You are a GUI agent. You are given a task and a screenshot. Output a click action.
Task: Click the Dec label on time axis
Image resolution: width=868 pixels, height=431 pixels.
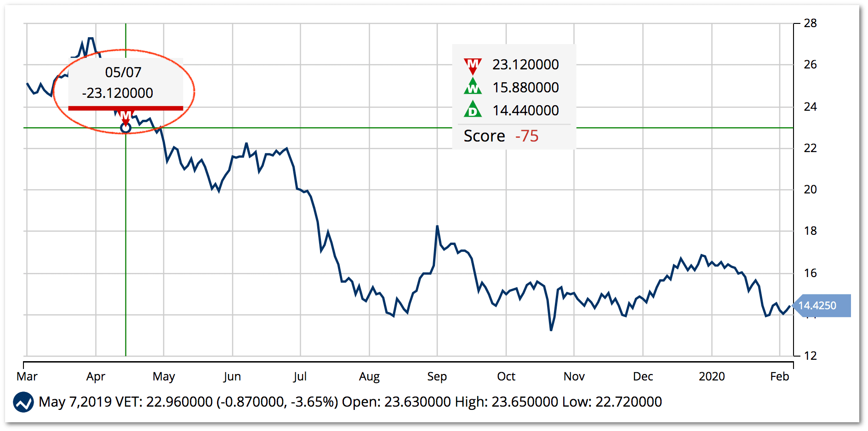point(643,376)
